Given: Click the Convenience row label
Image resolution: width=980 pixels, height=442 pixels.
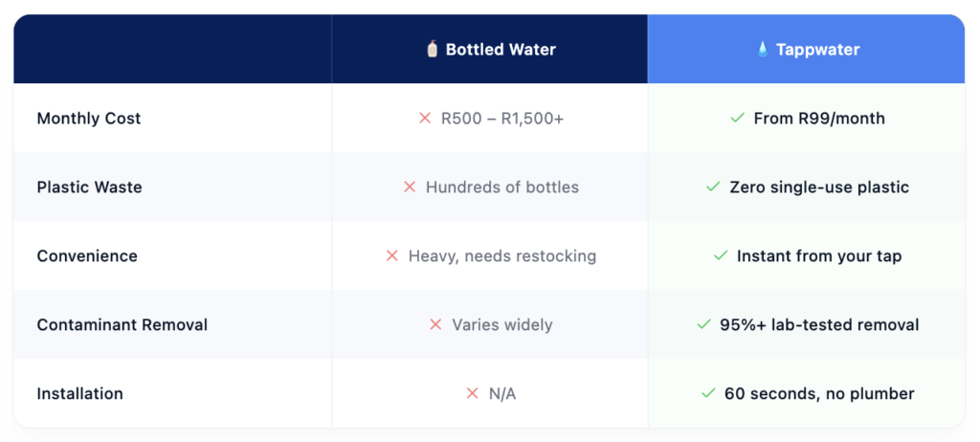Looking at the screenshot, I should [87, 255].
